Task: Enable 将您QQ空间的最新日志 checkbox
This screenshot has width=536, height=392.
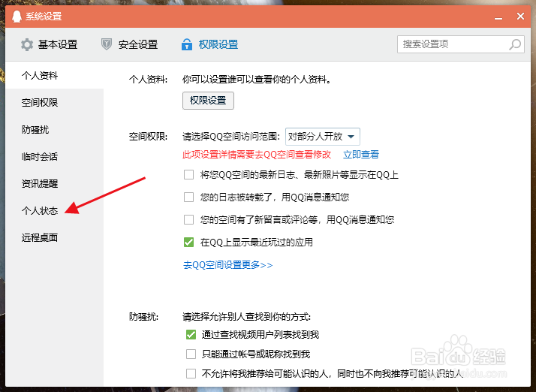Action: (188, 175)
